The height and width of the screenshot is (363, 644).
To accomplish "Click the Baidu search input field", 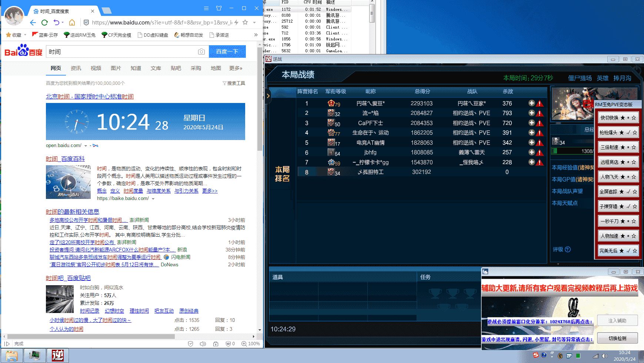I will tap(122, 52).
